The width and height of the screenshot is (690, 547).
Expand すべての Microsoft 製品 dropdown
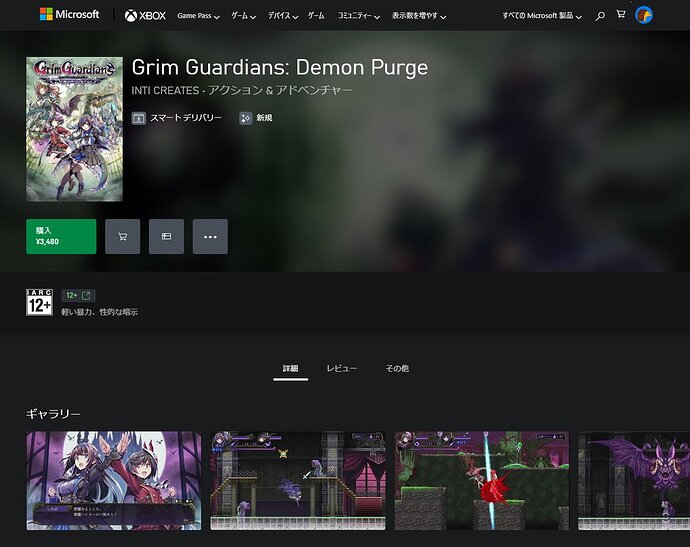point(542,16)
